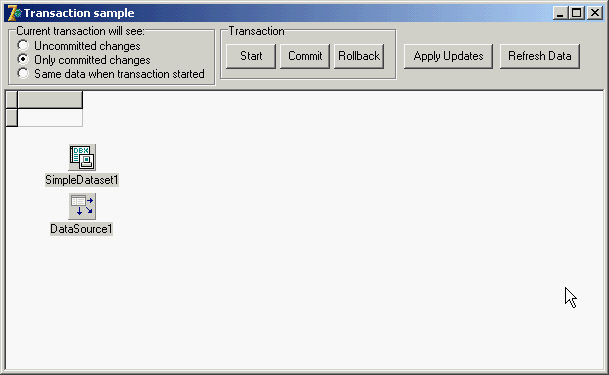
Task: Commit the current transaction
Action: (305, 56)
